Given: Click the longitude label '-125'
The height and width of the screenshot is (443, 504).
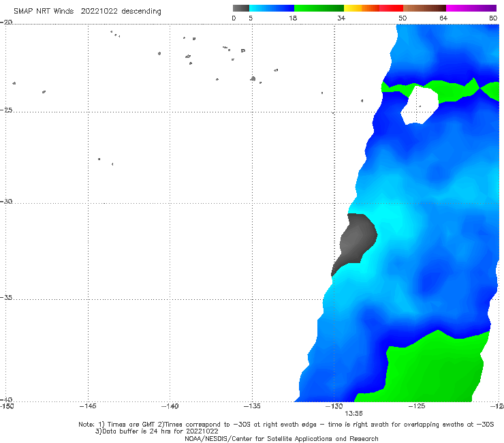Looking at the screenshot, I should 417,406.
